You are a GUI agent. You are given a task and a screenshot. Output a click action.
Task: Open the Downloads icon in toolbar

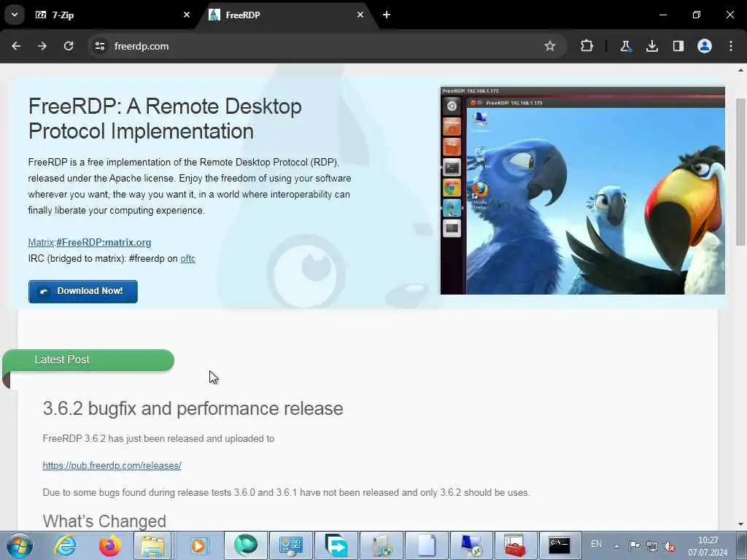[651, 46]
